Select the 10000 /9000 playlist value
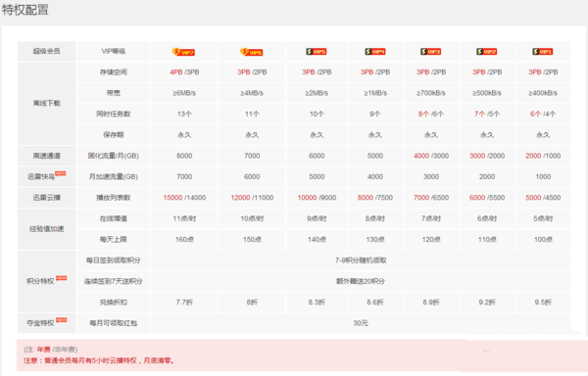Image resolution: width=588 pixels, height=376 pixels. point(317,198)
